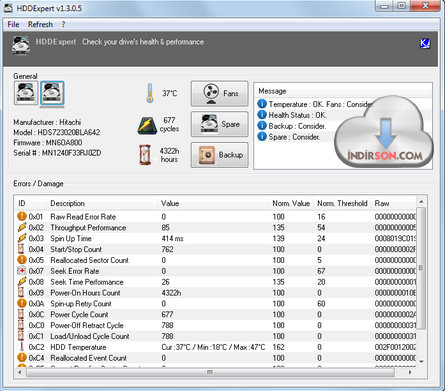The image size is (445, 391).
Task: Click the Norm. Value column header
Action: (291, 203)
